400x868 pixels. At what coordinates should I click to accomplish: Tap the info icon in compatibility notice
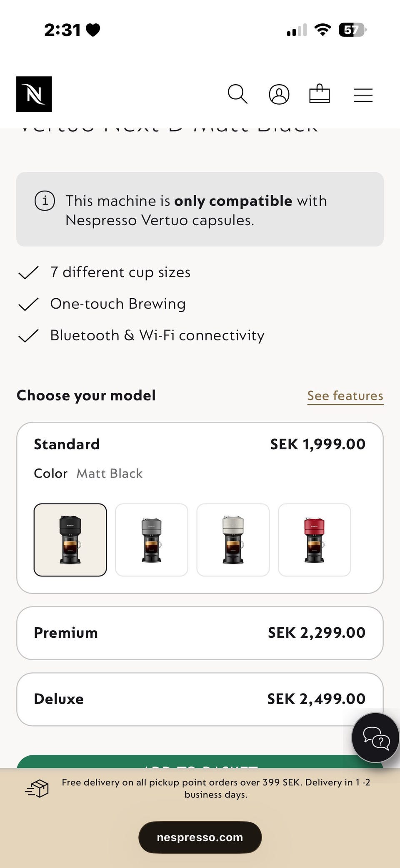pos(45,201)
